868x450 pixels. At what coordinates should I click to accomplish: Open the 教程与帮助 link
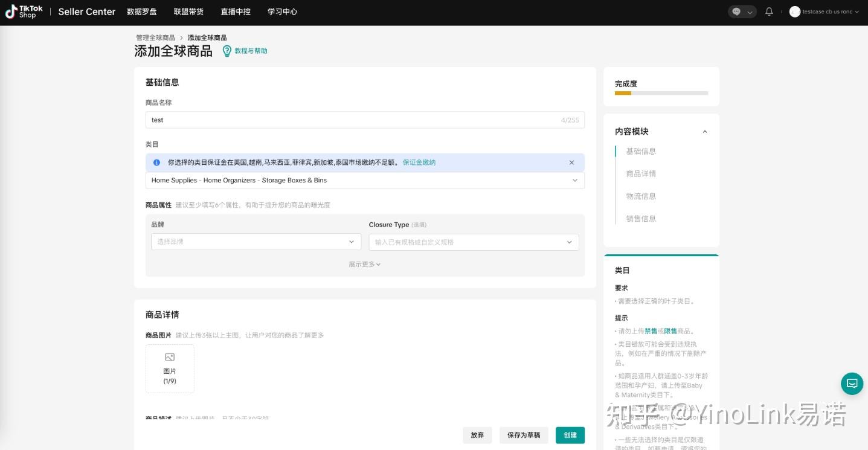click(251, 51)
